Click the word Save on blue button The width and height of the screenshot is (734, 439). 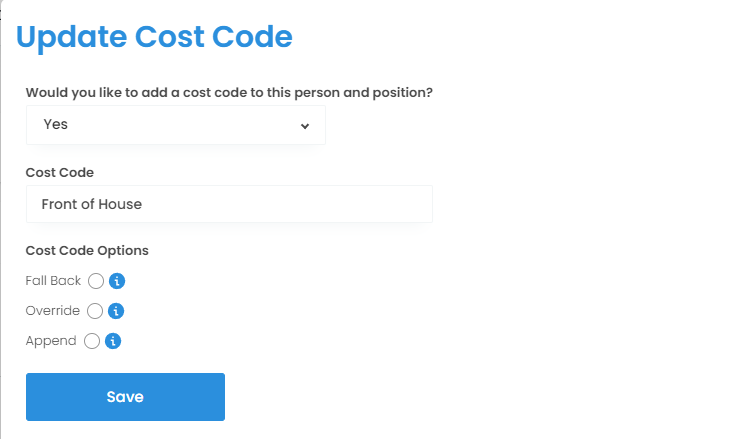(x=125, y=397)
